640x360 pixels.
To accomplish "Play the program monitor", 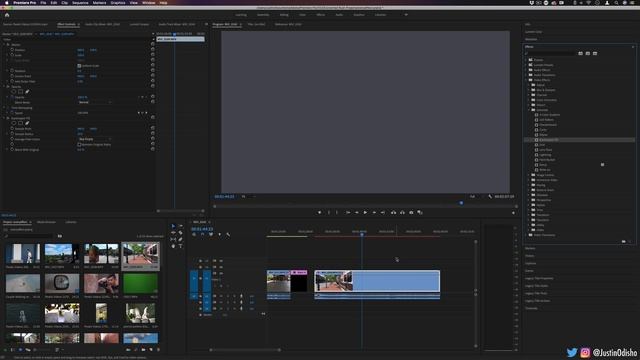I will 365,212.
